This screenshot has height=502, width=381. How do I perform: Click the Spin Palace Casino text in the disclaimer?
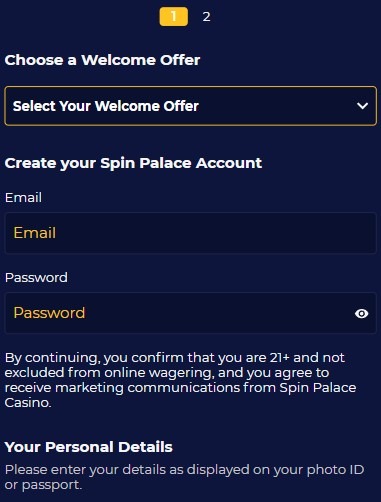(x=180, y=395)
